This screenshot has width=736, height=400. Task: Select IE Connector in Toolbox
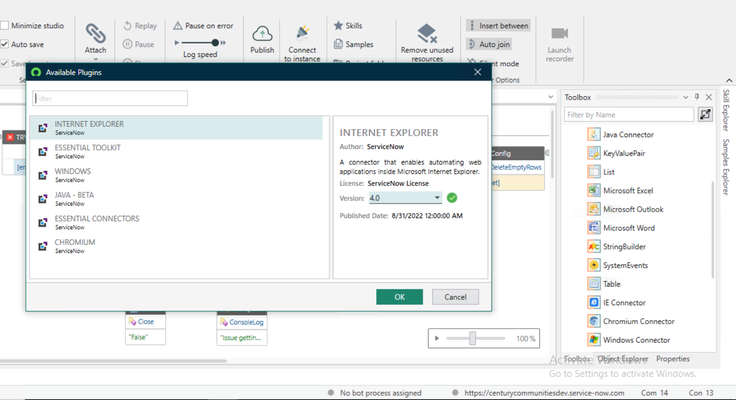pyautogui.click(x=616, y=303)
